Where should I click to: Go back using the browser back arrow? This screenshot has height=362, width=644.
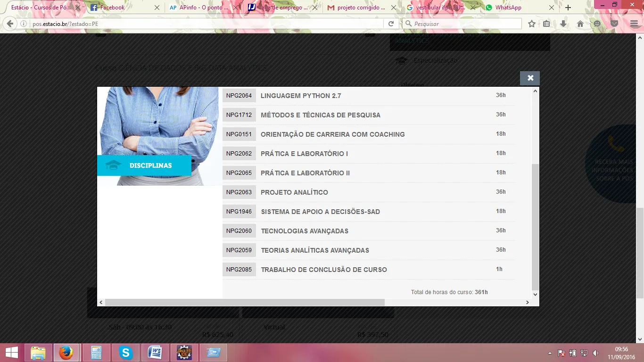[10, 24]
